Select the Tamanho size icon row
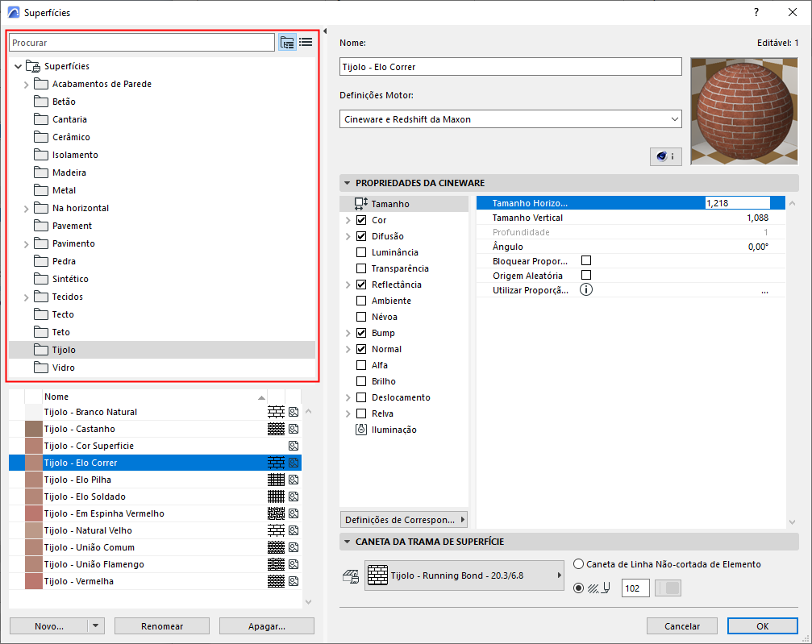 (x=404, y=203)
